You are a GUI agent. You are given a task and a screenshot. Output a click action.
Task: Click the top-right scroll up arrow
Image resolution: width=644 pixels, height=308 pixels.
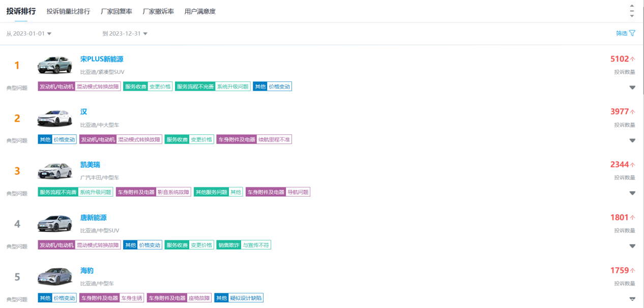point(632,6)
